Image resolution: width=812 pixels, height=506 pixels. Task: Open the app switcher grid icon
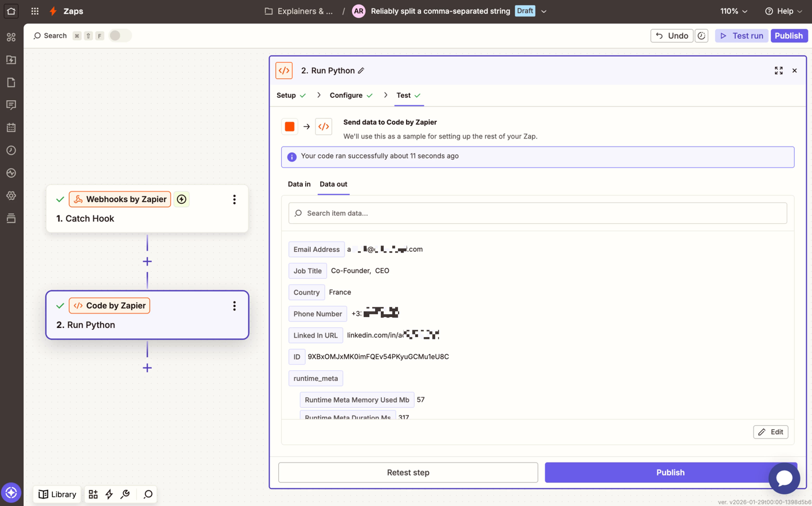35,11
